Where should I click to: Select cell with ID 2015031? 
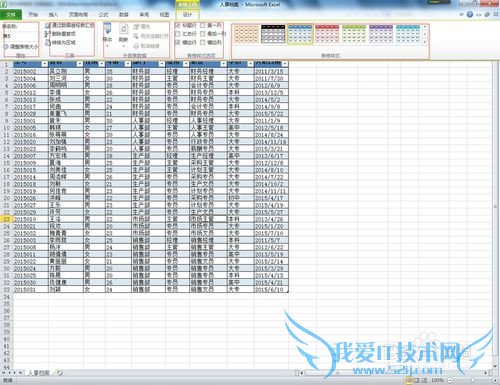(x=31, y=290)
